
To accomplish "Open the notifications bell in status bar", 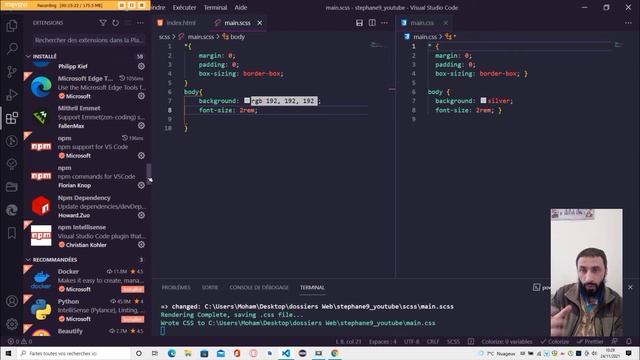I will point(629,341).
